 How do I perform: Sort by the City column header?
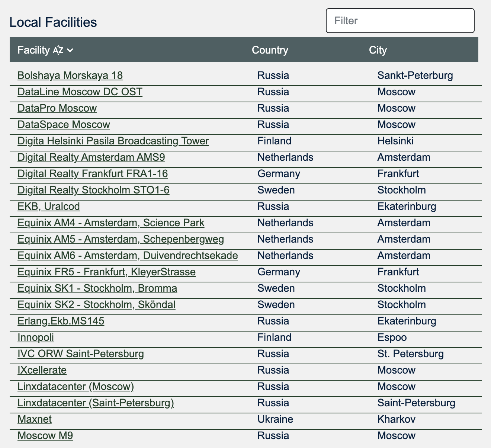[x=378, y=50]
